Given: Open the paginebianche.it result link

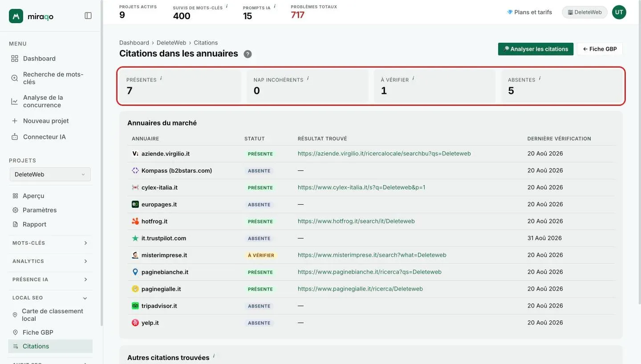Looking at the screenshot, I should pos(369,272).
